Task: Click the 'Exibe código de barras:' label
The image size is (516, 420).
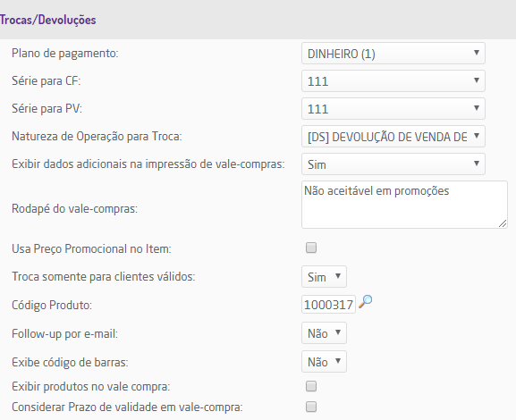Action: pyautogui.click(x=70, y=362)
